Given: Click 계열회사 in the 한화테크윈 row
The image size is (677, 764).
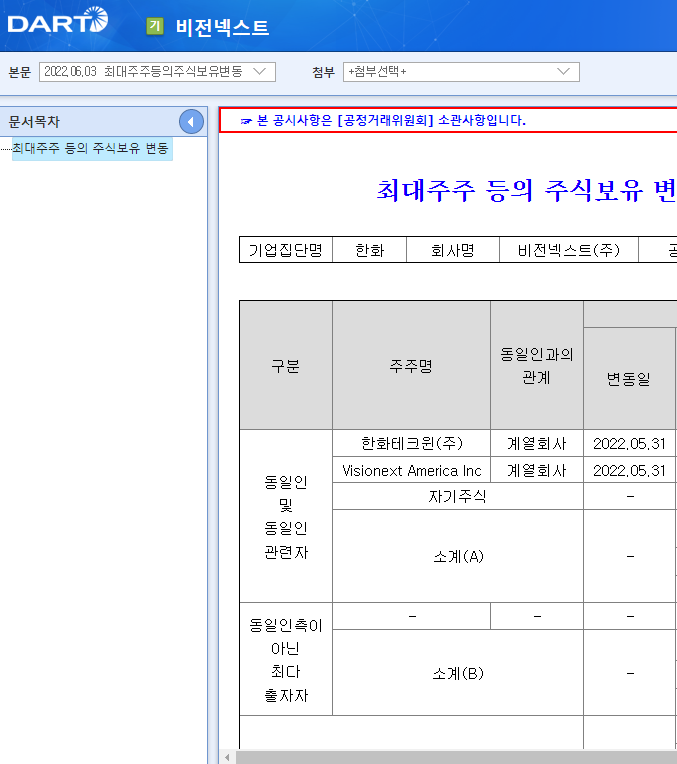Looking at the screenshot, I should (537, 443).
